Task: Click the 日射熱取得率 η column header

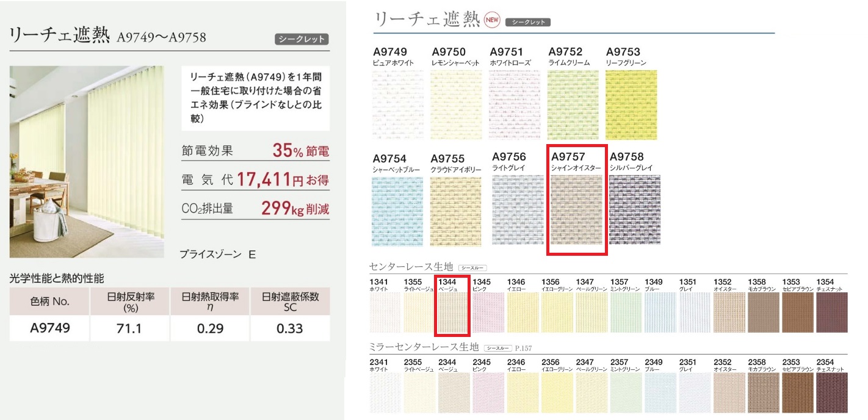Action: point(210,302)
